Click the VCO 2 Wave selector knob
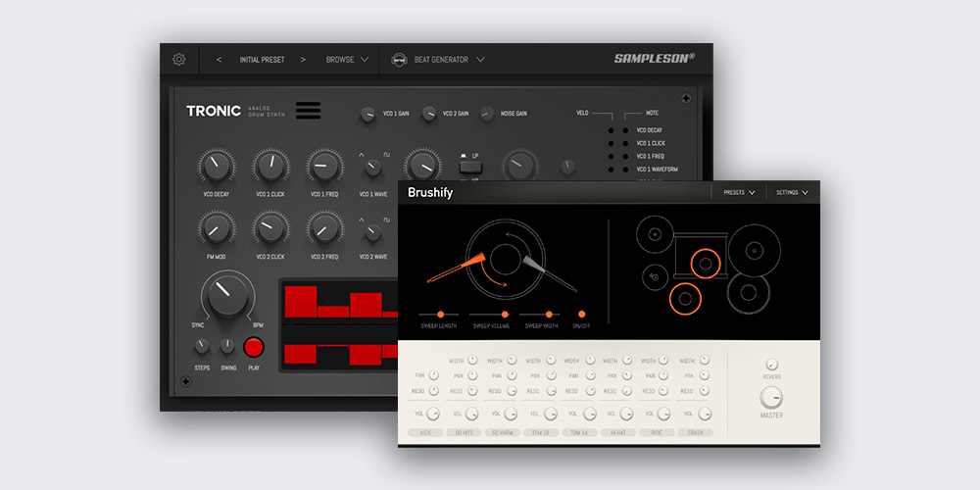980x490 pixels. tap(373, 232)
